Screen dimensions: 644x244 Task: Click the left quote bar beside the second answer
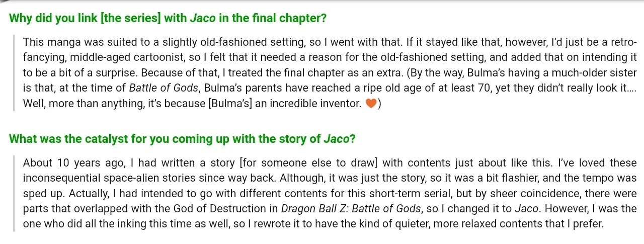(14, 194)
